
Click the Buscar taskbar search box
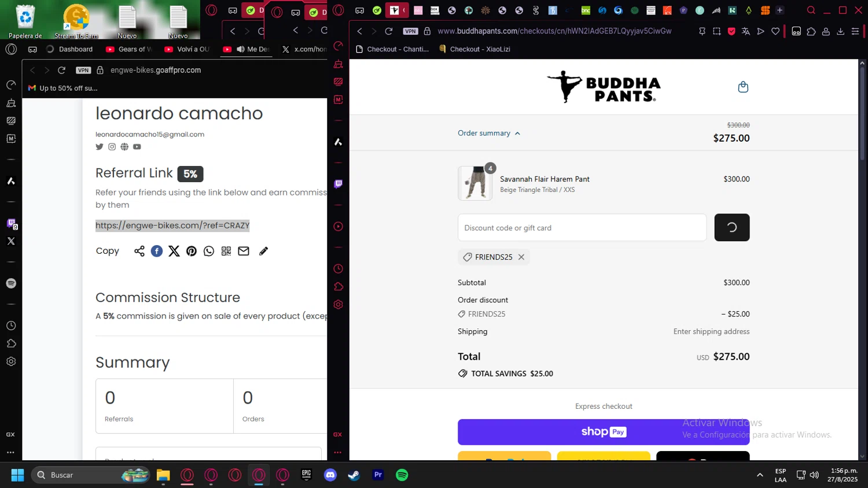pyautogui.click(x=91, y=475)
